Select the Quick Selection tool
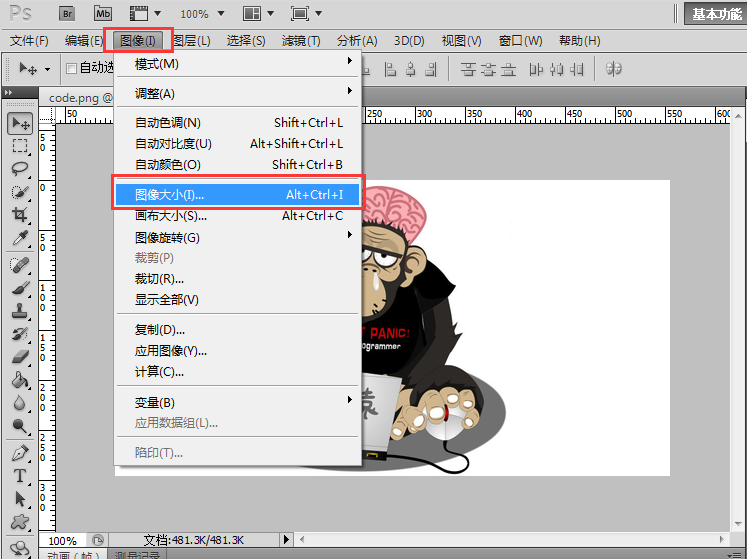The width and height of the screenshot is (747, 559). [20, 192]
